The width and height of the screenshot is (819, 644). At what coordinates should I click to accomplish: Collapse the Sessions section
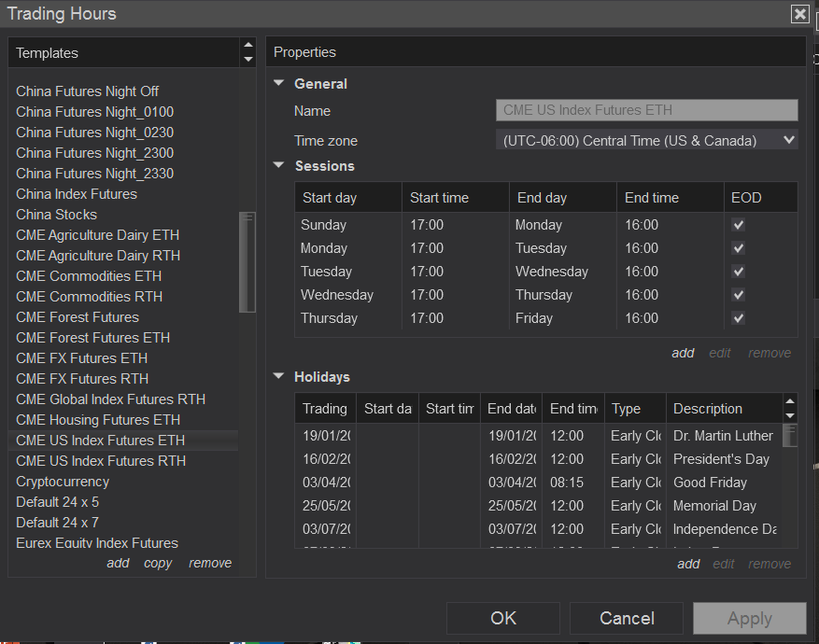[278, 166]
